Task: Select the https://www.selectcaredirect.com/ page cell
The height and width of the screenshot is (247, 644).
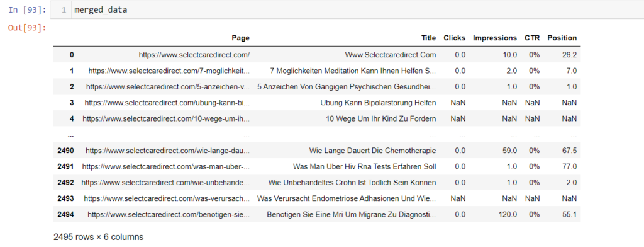Action: [x=194, y=55]
